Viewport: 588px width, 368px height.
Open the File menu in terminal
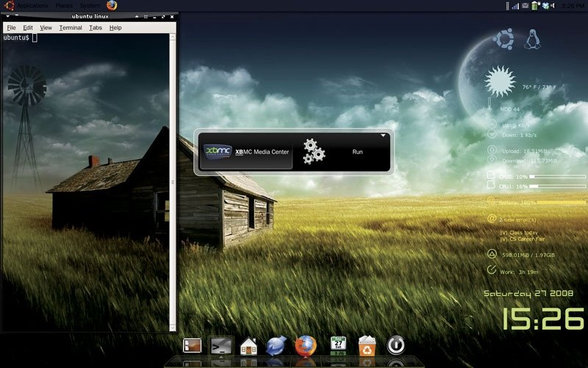[11, 28]
